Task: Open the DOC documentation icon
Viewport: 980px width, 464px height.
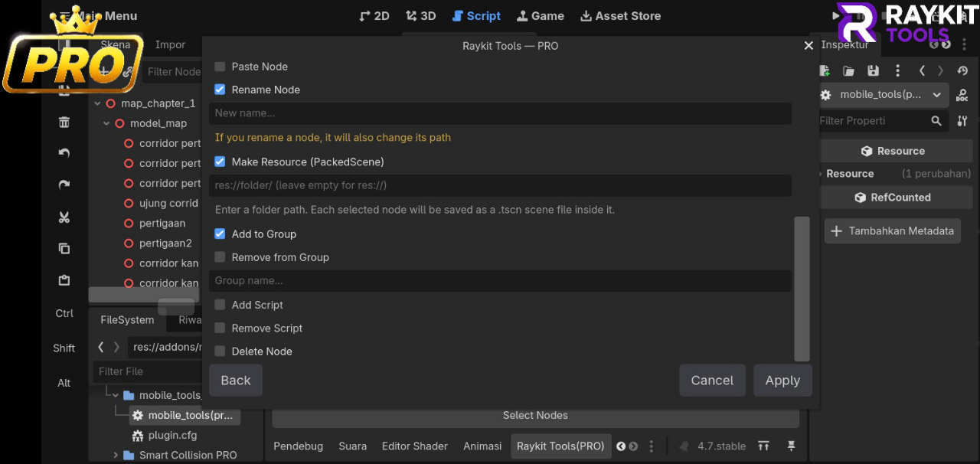Action: click(962, 96)
